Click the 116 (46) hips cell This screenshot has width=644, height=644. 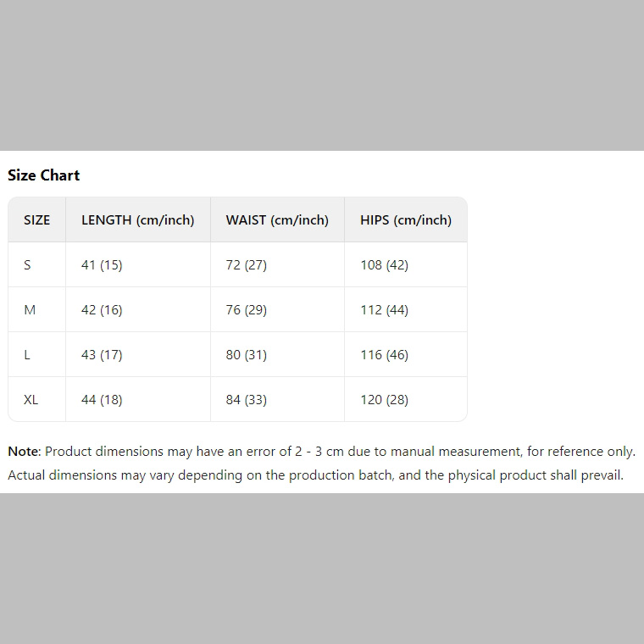(384, 355)
